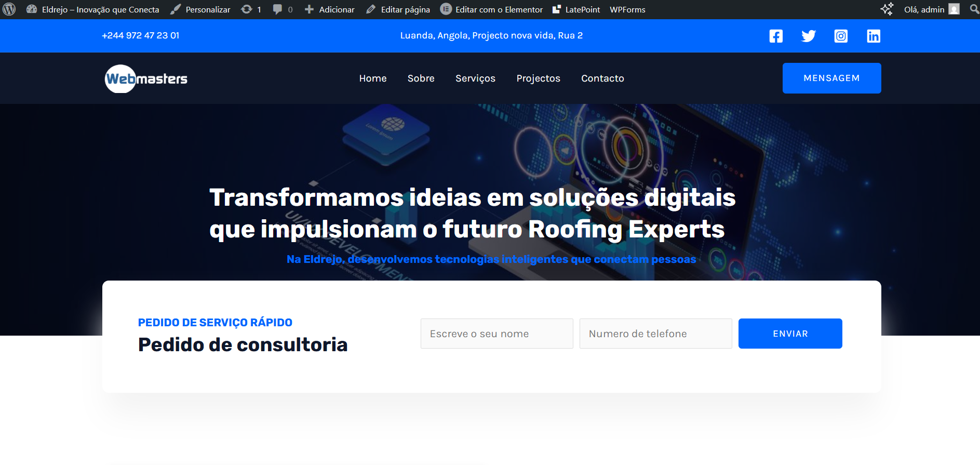This screenshot has width=980, height=465.
Task: Click the site dashboard gauge icon
Action: pyautogui.click(x=32, y=9)
